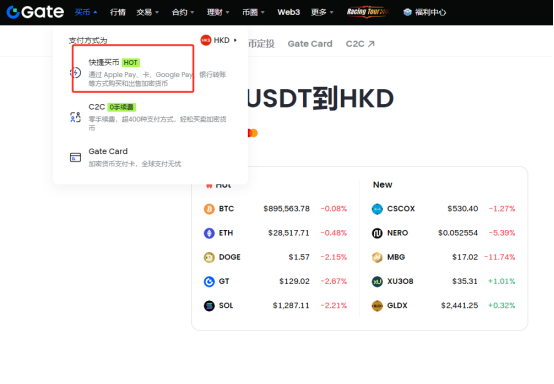Select the C2C 0手续费 option
The width and height of the screenshot is (554, 384).
[x=150, y=117]
